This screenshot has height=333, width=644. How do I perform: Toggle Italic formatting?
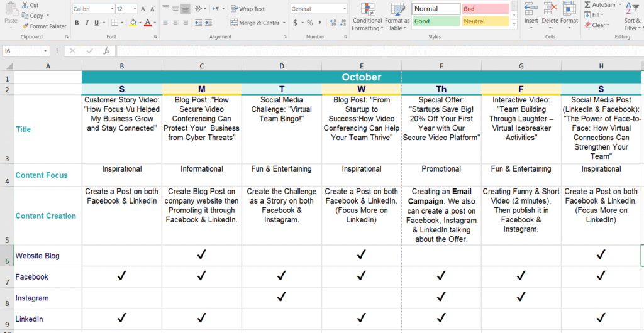tap(86, 23)
